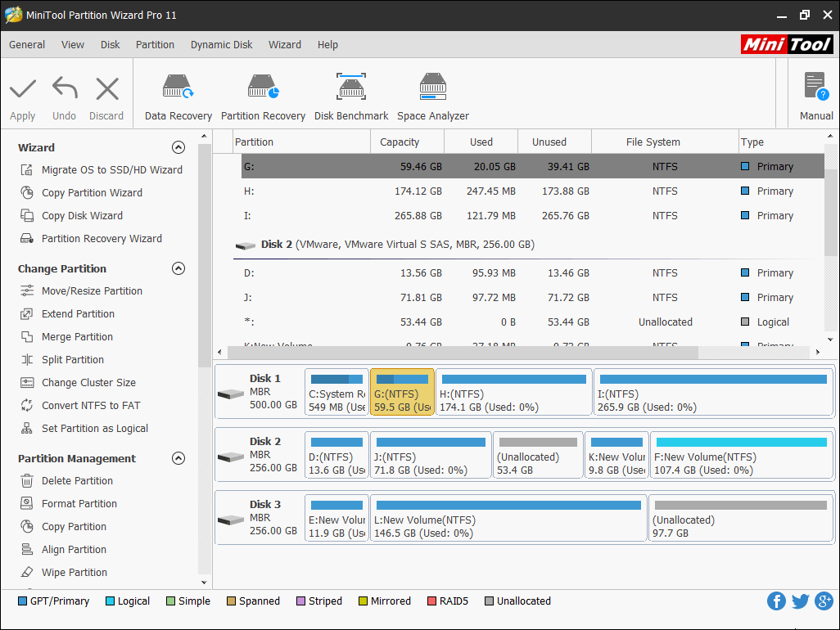Click the Discard X icon
This screenshot has height=630, width=840.
point(107,89)
